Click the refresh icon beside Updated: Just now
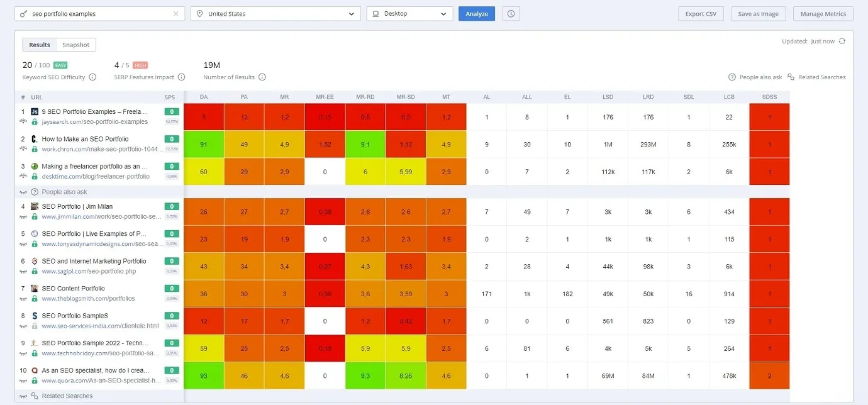This screenshot has width=868, height=405. point(842,42)
